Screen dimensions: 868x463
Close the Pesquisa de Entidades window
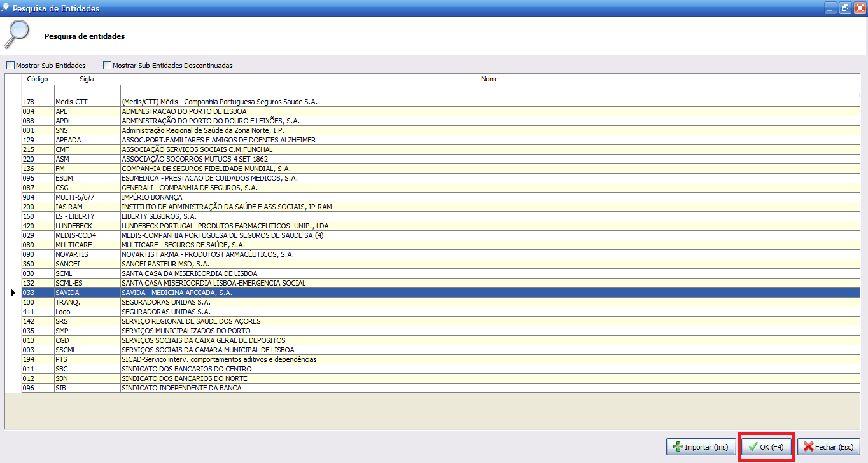pyautogui.click(x=859, y=8)
